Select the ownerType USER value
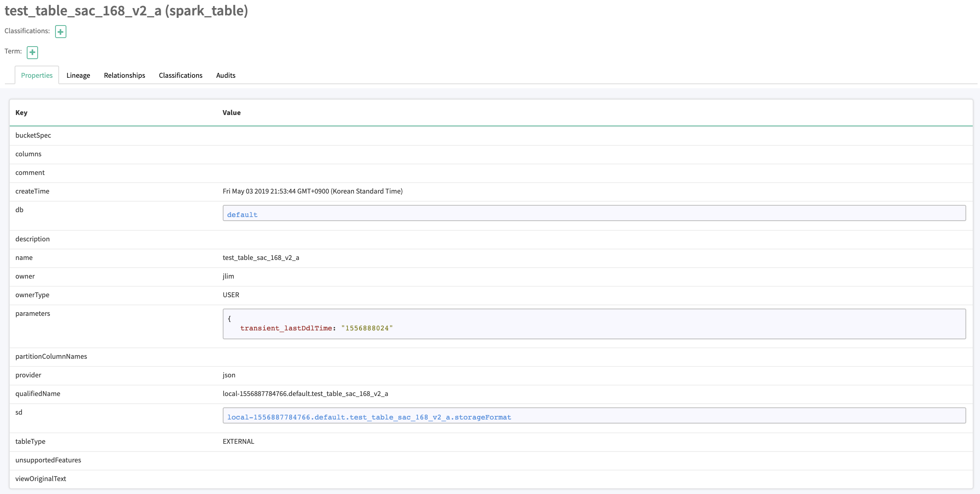 (231, 294)
